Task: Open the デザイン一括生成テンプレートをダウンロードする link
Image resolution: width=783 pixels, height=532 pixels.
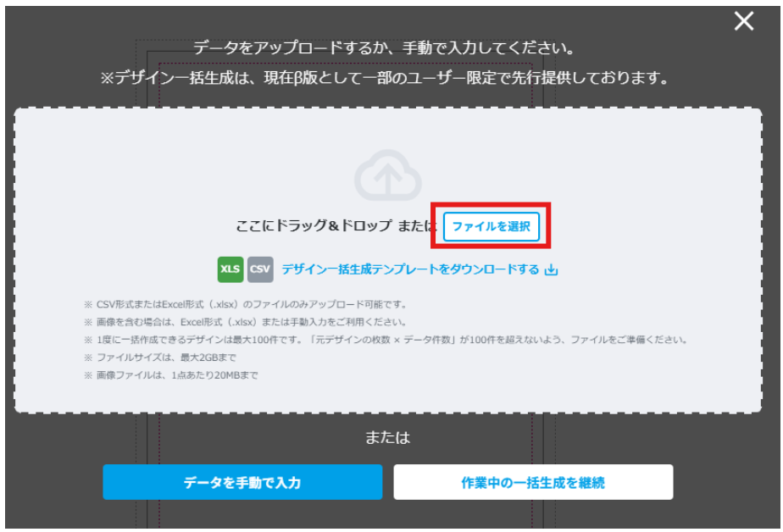Action: 410,270
